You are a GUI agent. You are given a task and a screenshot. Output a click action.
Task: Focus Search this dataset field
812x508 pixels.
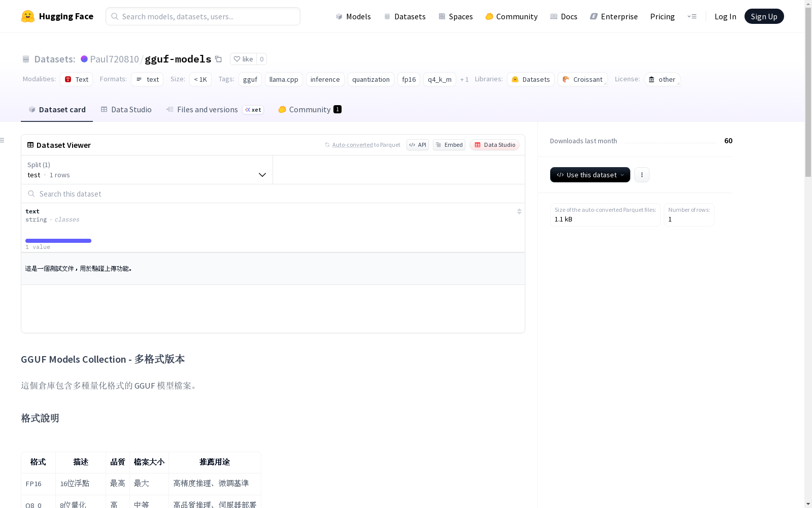click(273, 194)
